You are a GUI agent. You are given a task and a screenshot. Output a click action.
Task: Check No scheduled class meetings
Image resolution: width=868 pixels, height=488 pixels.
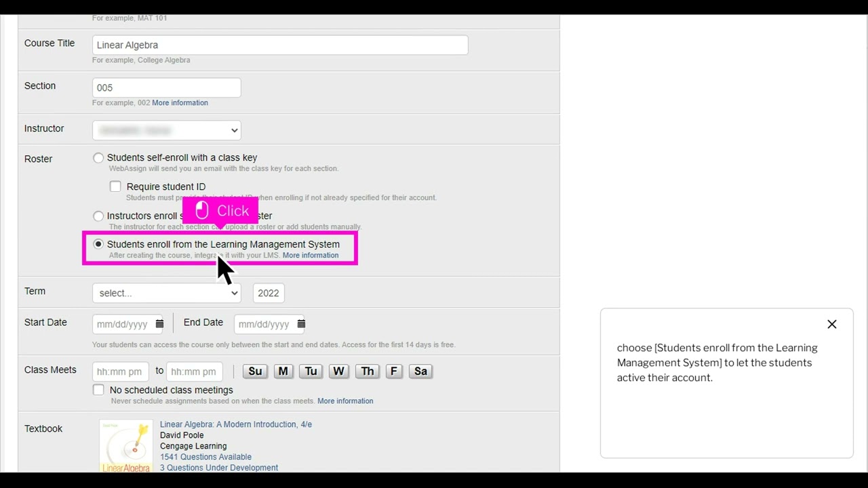(98, 390)
